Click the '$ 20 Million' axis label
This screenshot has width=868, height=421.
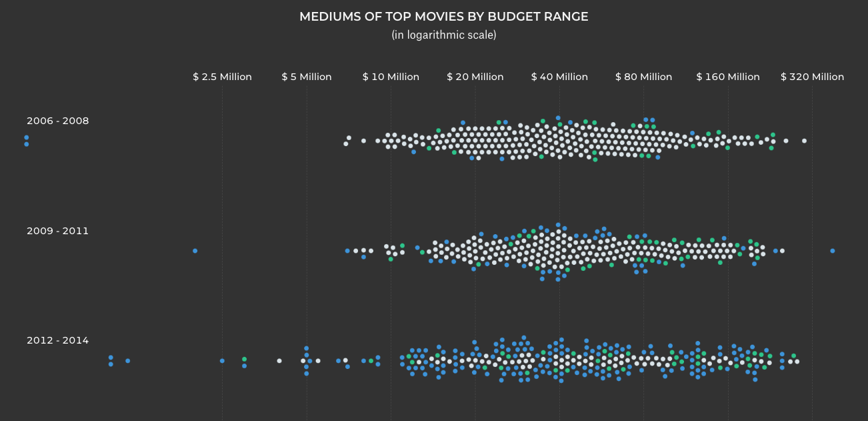click(x=475, y=77)
